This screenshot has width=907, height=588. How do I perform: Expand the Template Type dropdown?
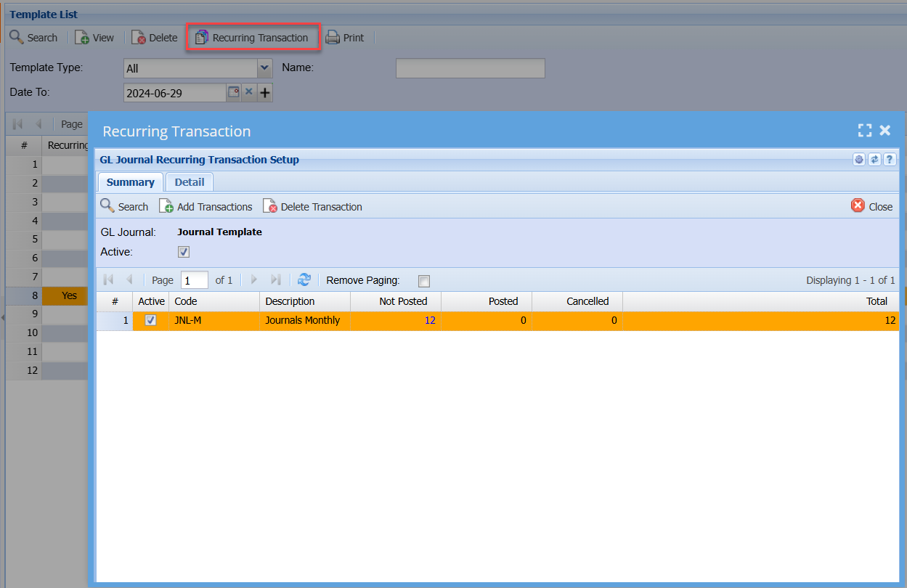(x=264, y=68)
